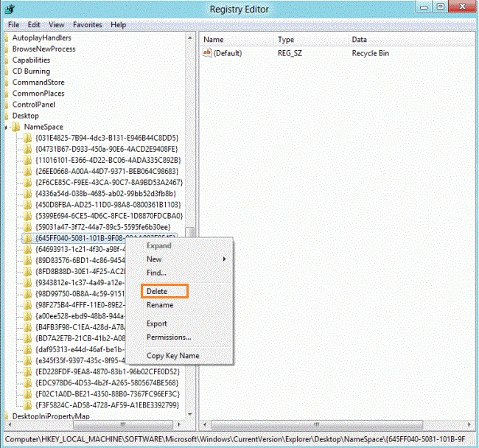Click folder icon of {8FD8B88D-30E1-4F25 key
The image size is (479, 448).
pos(27,272)
